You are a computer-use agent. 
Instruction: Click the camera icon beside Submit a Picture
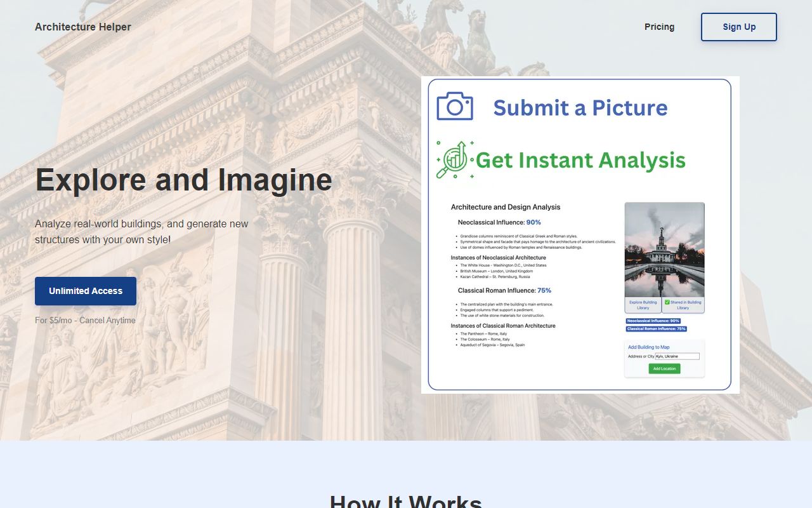[454, 106]
